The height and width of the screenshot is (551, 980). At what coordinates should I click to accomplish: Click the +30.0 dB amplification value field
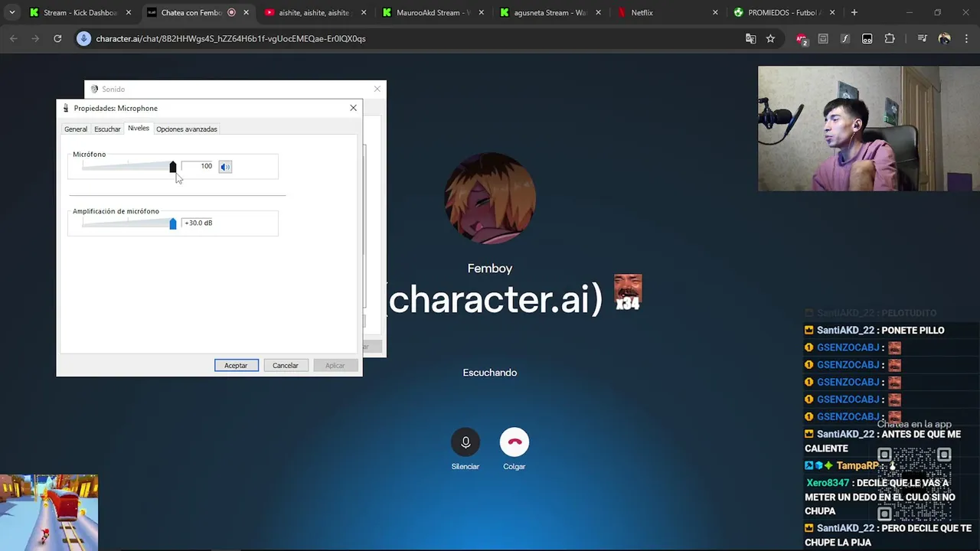198,223
